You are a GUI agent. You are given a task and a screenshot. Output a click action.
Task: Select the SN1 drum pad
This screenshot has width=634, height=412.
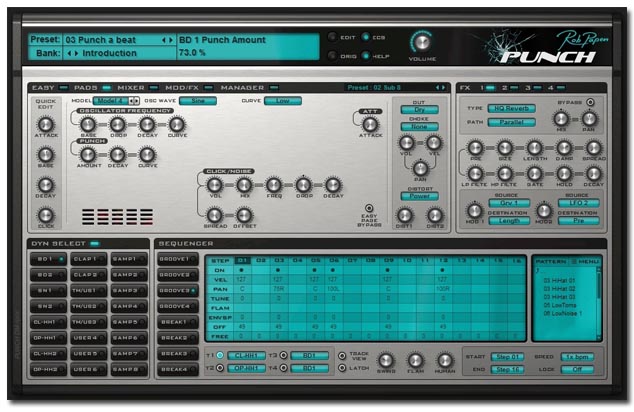pyautogui.click(x=48, y=291)
